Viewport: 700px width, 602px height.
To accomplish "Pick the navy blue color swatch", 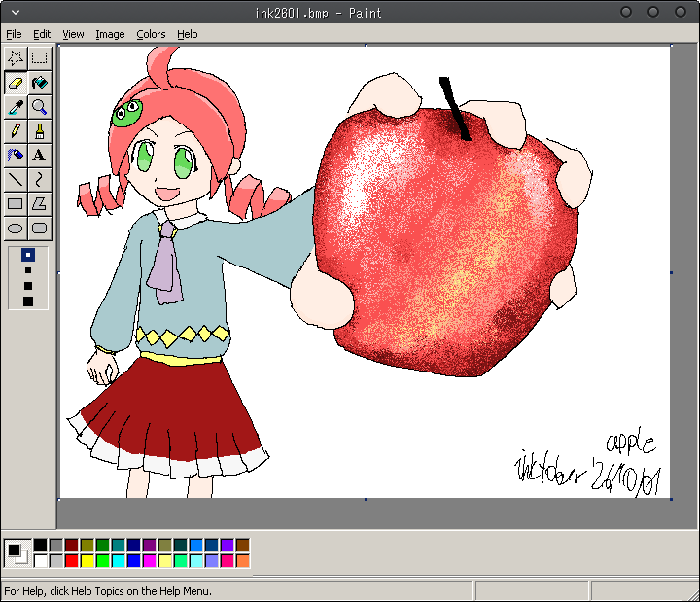I will [x=134, y=545].
